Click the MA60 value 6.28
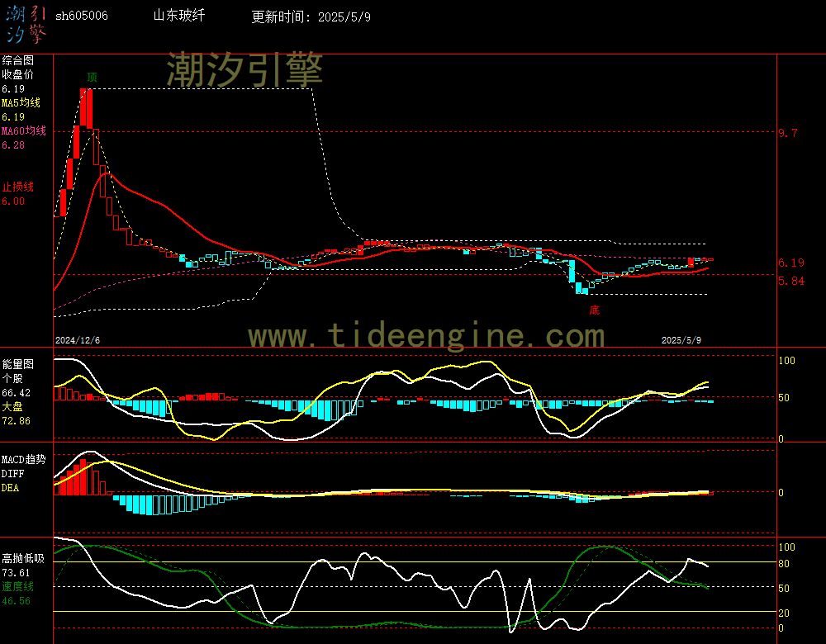 (13, 144)
